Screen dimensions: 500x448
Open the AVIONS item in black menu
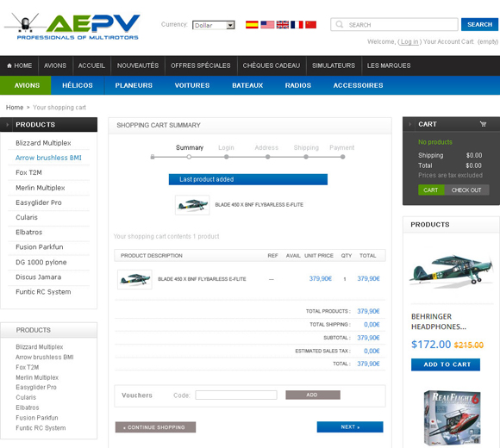click(55, 65)
